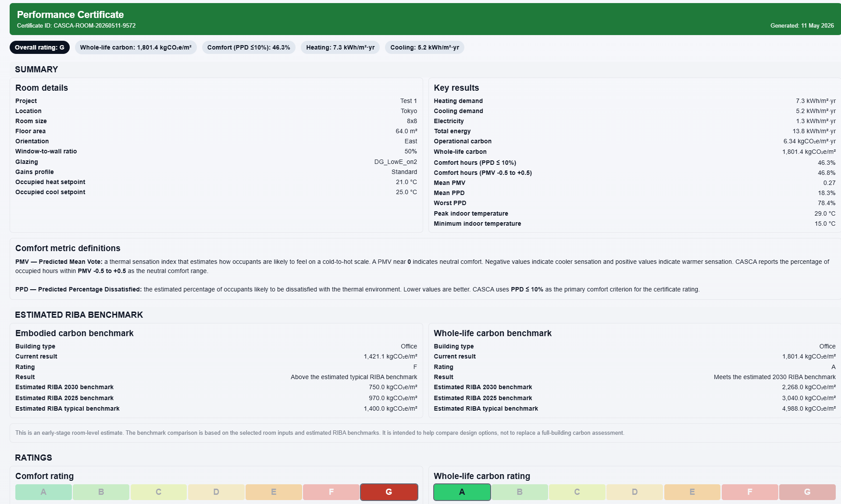This screenshot has width=841, height=504.
Task: Click whole-life RIBA 2025 benchmark 3,040.0 value
Action: pyautogui.click(x=809, y=398)
